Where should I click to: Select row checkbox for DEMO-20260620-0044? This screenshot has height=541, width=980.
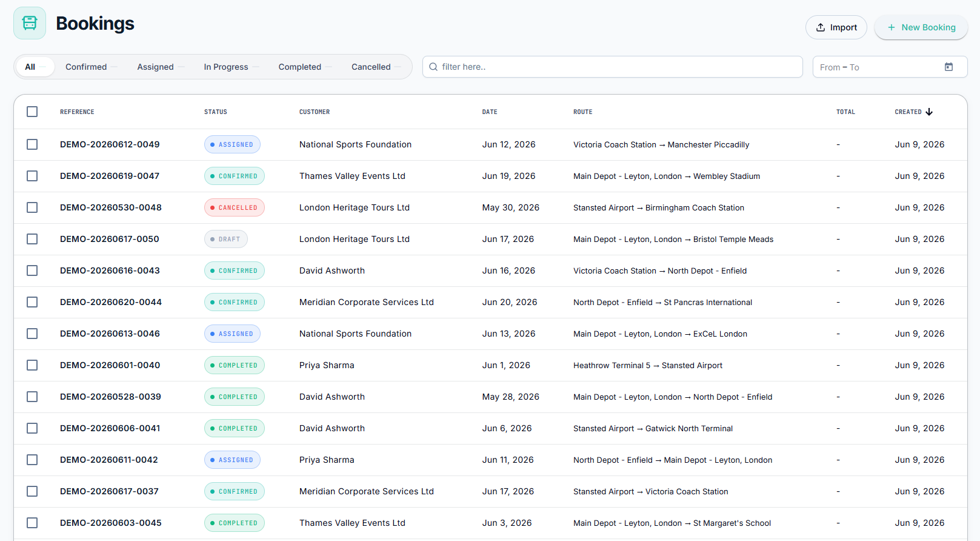tap(32, 302)
